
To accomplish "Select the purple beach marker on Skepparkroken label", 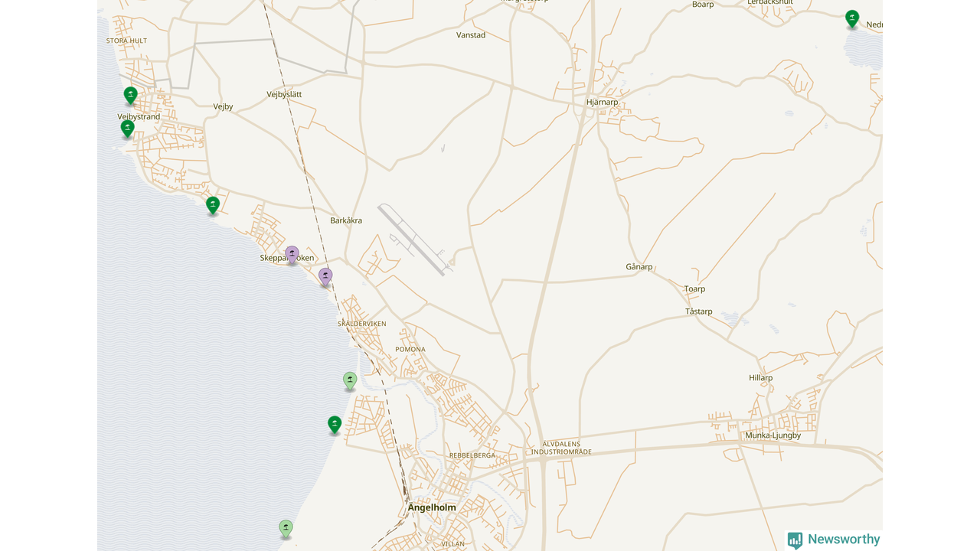I will [x=292, y=255].
